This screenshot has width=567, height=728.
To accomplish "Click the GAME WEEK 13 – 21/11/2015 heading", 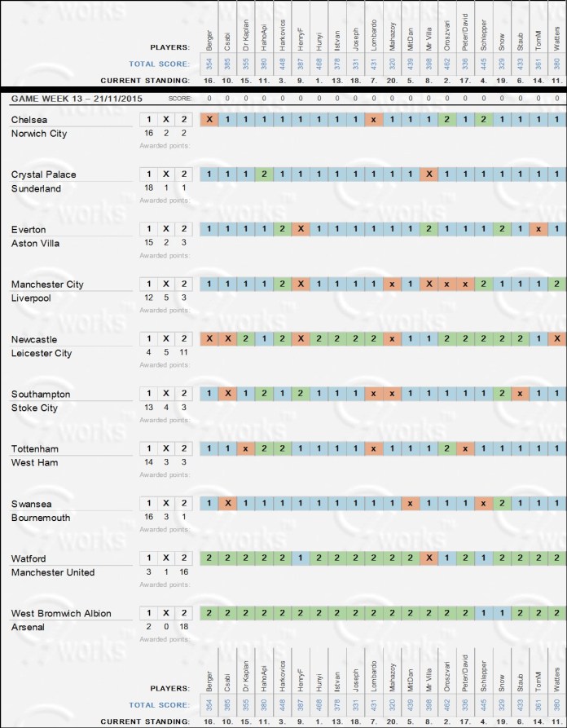I will click(x=77, y=99).
